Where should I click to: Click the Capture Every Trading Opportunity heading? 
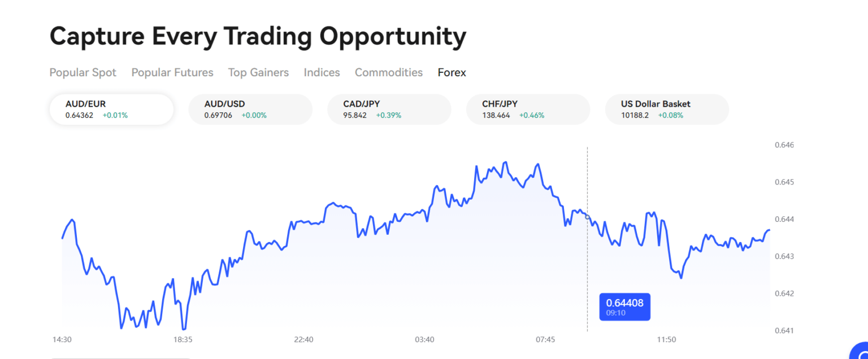(258, 37)
